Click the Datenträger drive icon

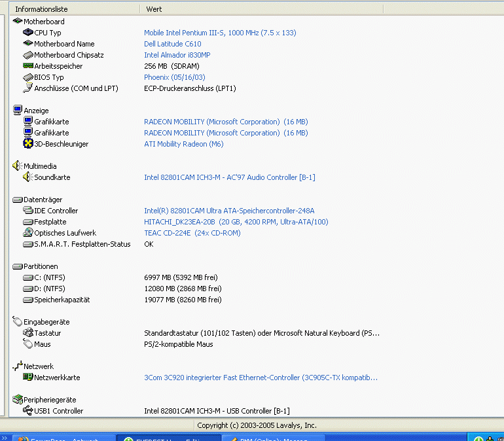click(18, 200)
